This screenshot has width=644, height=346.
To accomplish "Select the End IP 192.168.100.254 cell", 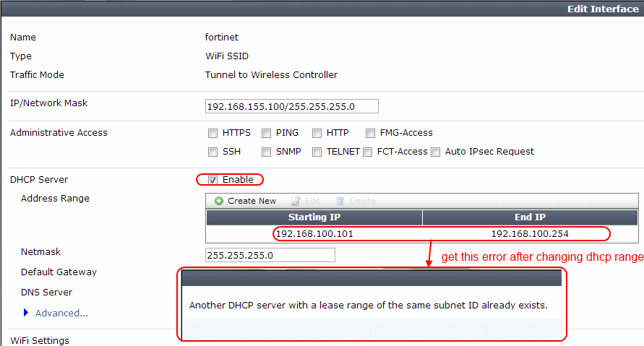I will [x=529, y=234].
